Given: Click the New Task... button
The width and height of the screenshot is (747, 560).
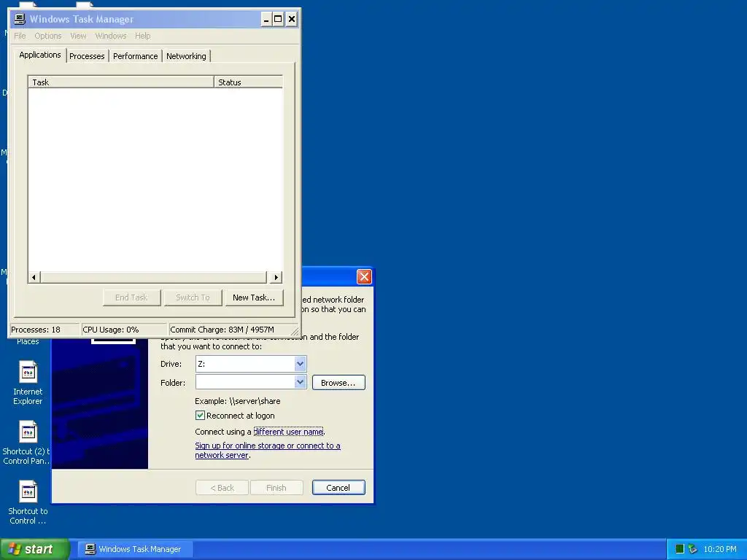Looking at the screenshot, I should [x=254, y=297].
